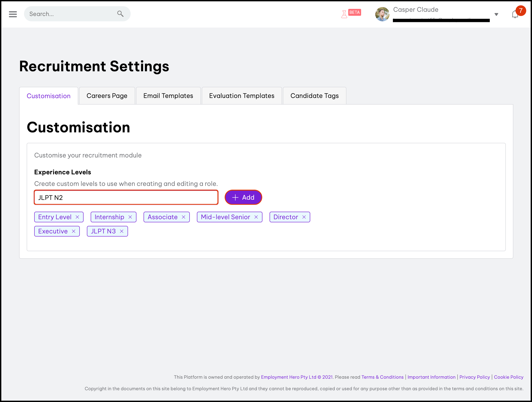Open the notifications bell
This screenshot has height=402, width=532.
click(515, 14)
